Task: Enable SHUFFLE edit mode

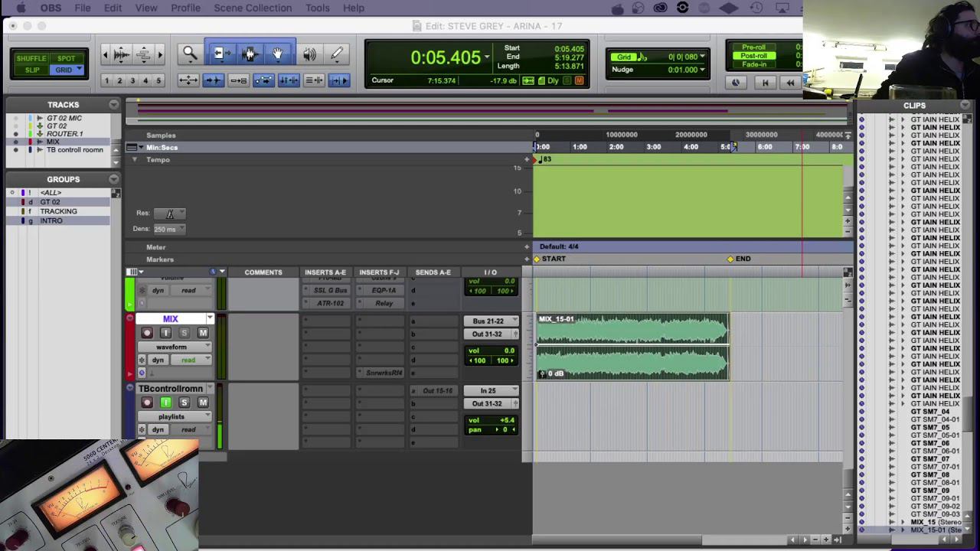Action: 31,59
